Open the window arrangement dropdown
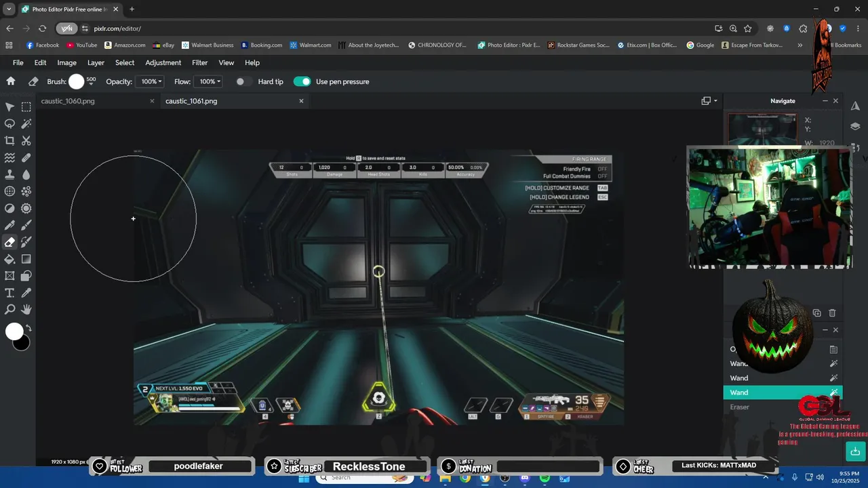 [x=709, y=101]
